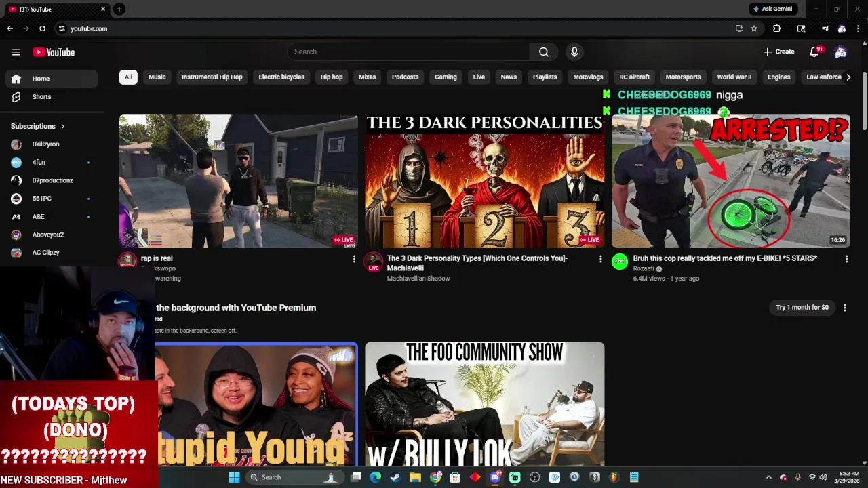Click the Ask Gemini button
The height and width of the screenshot is (488, 868).
pos(772,9)
